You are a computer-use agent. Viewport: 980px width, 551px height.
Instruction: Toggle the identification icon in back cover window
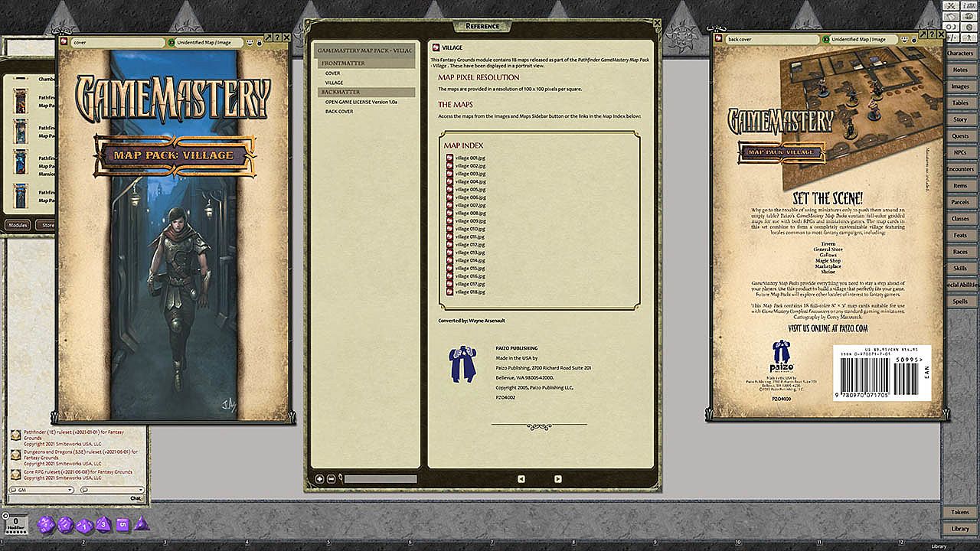[825, 39]
